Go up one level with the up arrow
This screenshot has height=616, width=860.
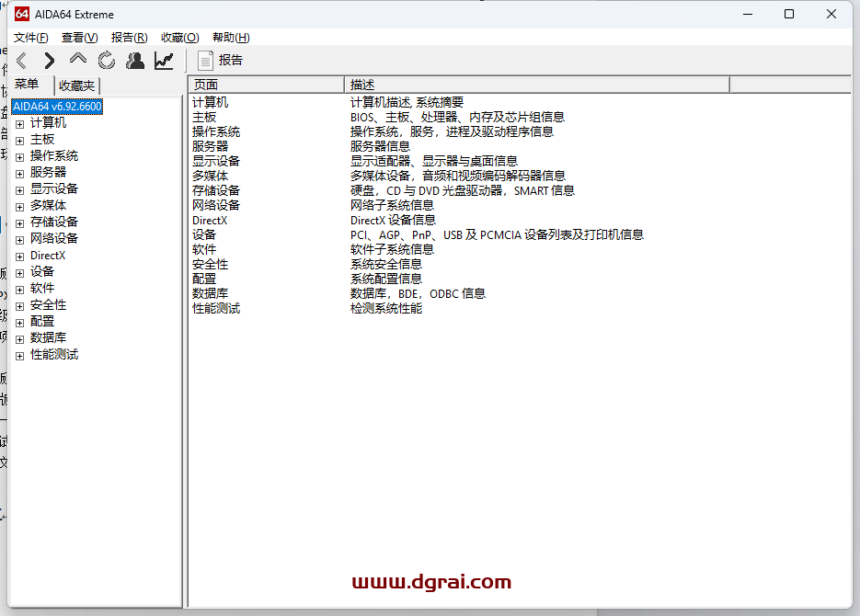[x=78, y=59]
